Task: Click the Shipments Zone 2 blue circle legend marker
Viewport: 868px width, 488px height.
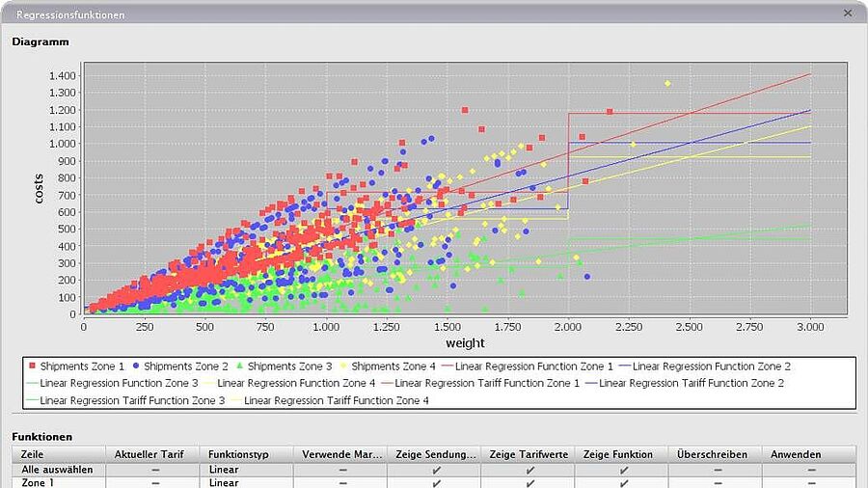Action: [137, 366]
